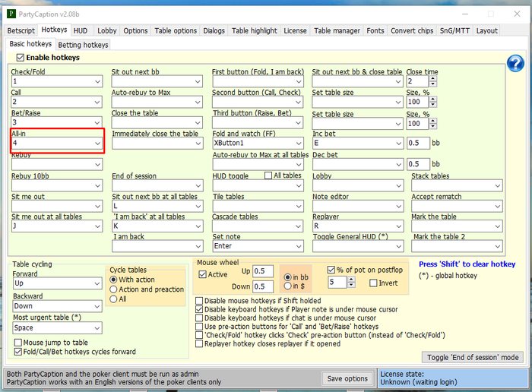This screenshot has height=392, width=532.
Task: Open the Table options tab
Action: [176, 30]
